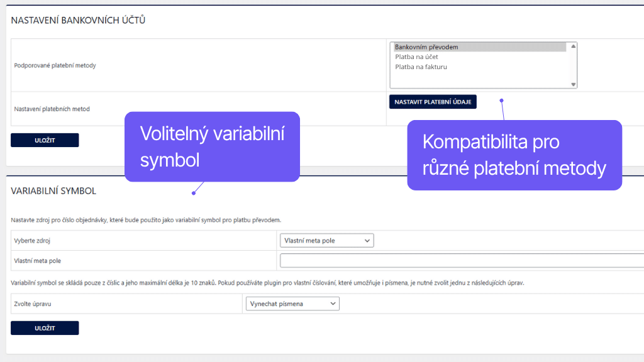The width and height of the screenshot is (644, 362).
Task: Choose "Platba na fakturu" in the list
Action: click(x=421, y=67)
